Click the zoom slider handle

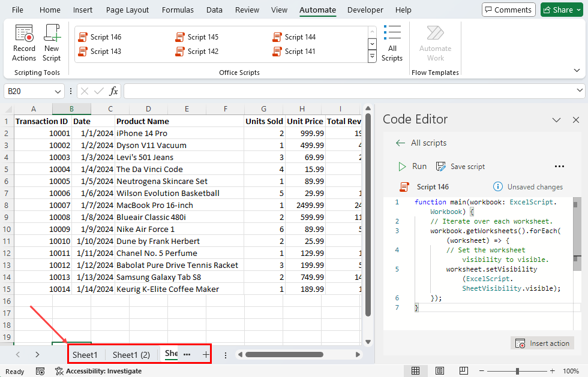coord(517,371)
